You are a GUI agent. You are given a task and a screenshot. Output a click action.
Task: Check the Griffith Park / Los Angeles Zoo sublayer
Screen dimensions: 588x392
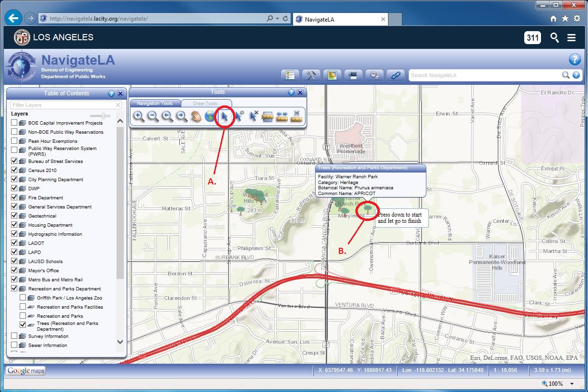[23, 298]
